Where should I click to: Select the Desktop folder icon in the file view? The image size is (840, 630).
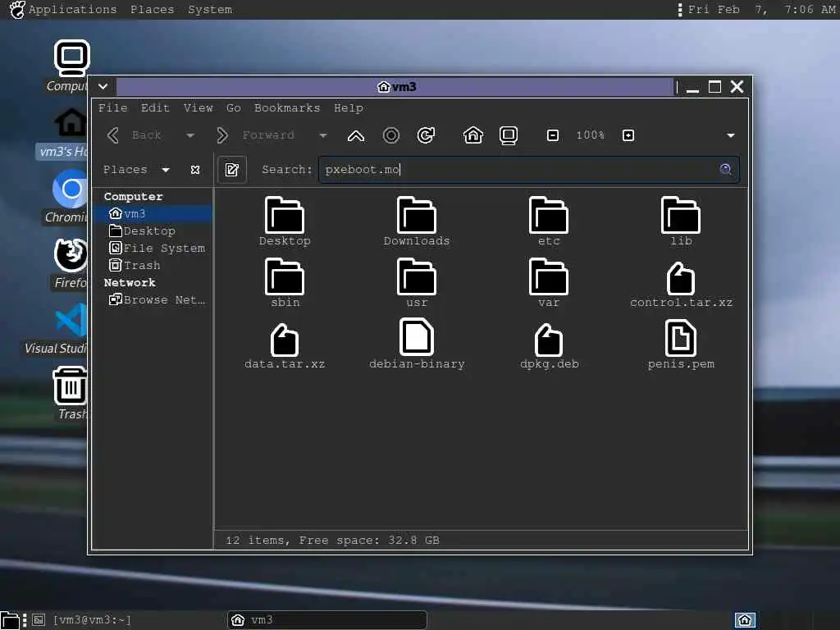pyautogui.click(x=285, y=221)
